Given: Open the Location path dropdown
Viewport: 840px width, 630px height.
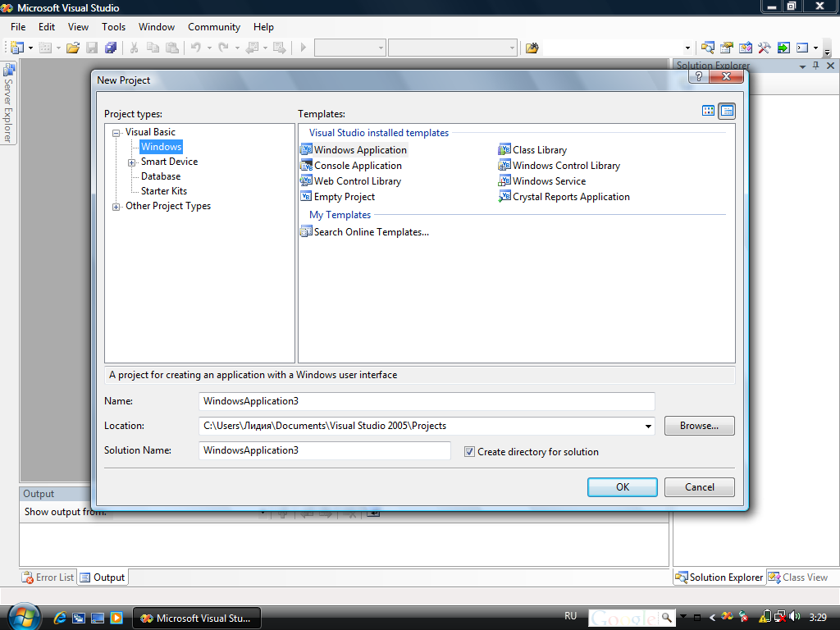Looking at the screenshot, I should coord(648,427).
